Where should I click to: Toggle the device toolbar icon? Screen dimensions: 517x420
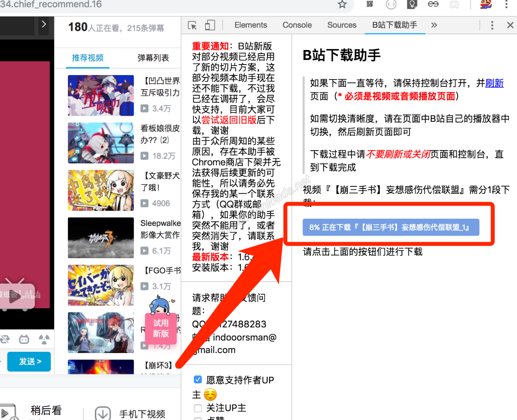pos(210,25)
